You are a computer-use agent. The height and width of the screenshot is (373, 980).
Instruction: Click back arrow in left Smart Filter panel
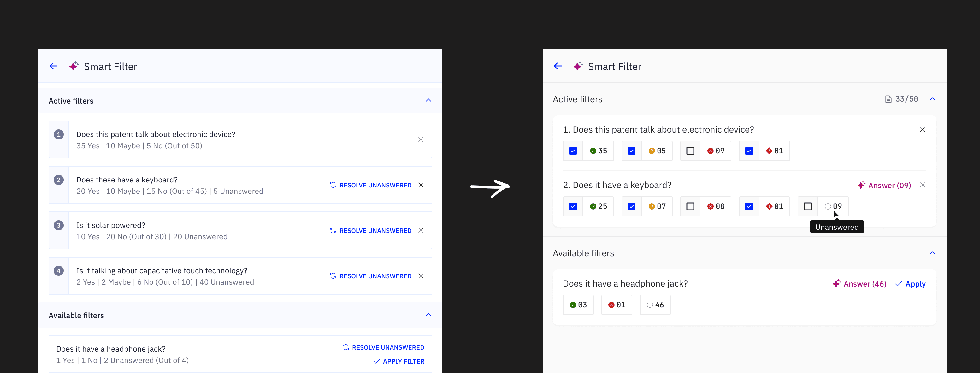(x=54, y=66)
